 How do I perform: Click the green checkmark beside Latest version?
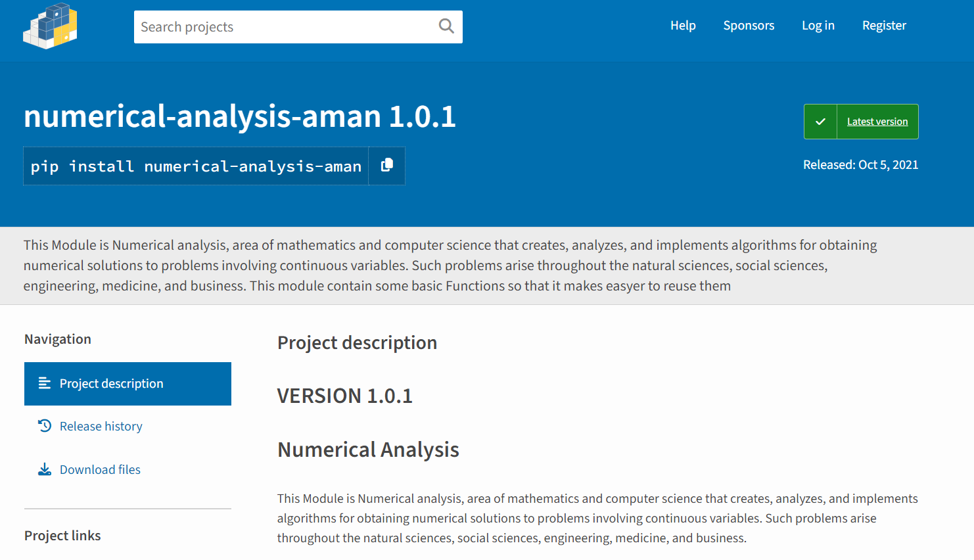820,122
